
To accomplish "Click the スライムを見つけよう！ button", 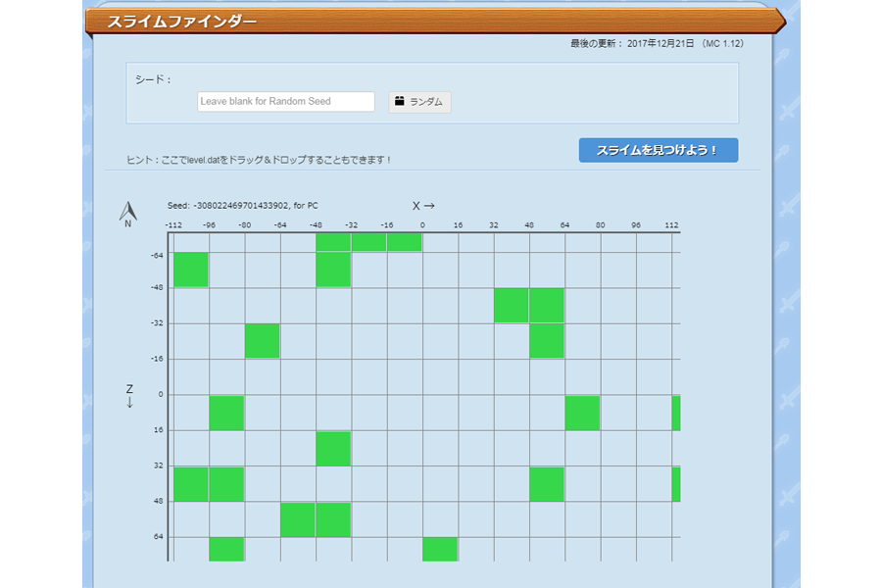I will pos(659,150).
